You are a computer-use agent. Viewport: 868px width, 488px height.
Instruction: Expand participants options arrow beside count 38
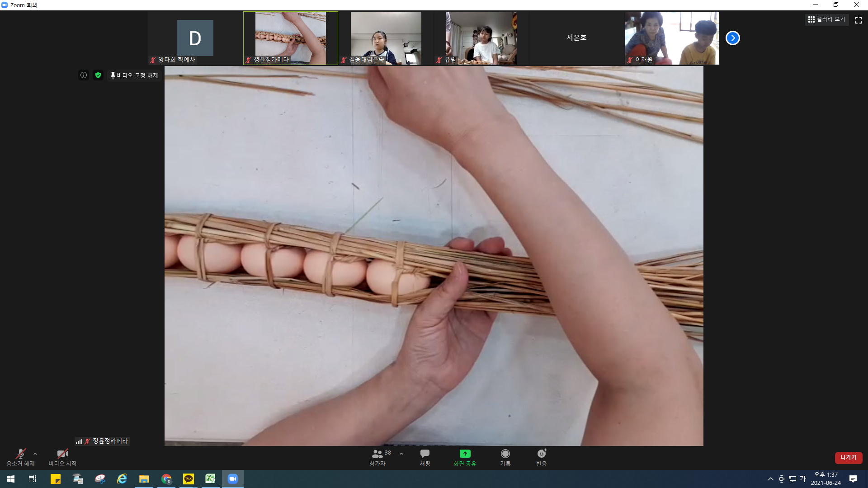tap(401, 454)
